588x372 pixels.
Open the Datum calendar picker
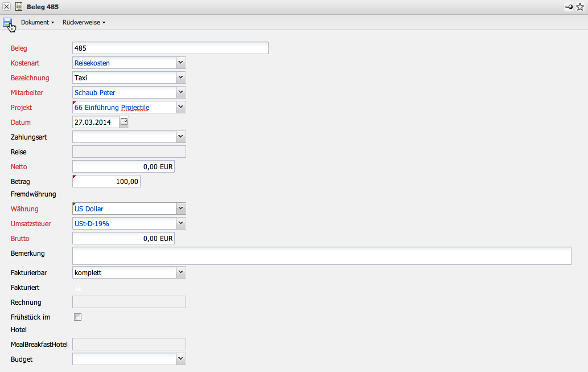tap(124, 122)
